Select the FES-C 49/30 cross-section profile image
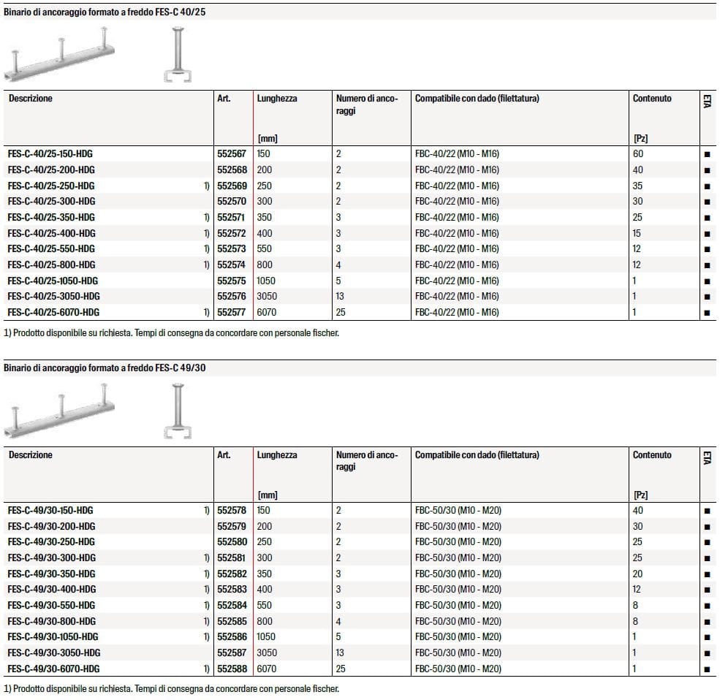The height and width of the screenshot is (700, 728). click(x=178, y=413)
